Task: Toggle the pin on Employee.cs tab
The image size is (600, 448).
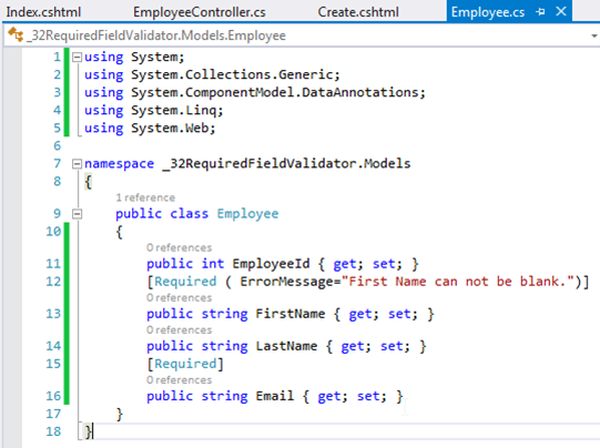Action: pos(540,12)
